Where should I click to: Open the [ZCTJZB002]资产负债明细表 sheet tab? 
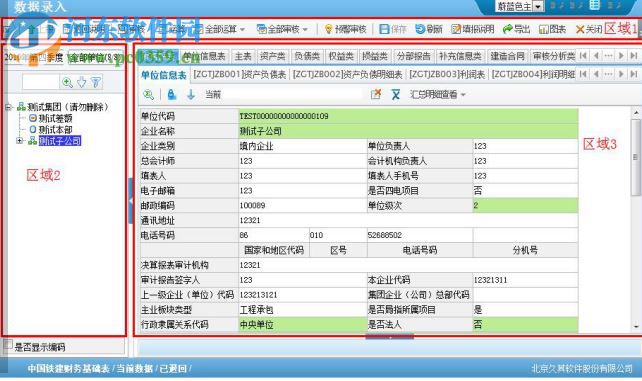[347, 74]
